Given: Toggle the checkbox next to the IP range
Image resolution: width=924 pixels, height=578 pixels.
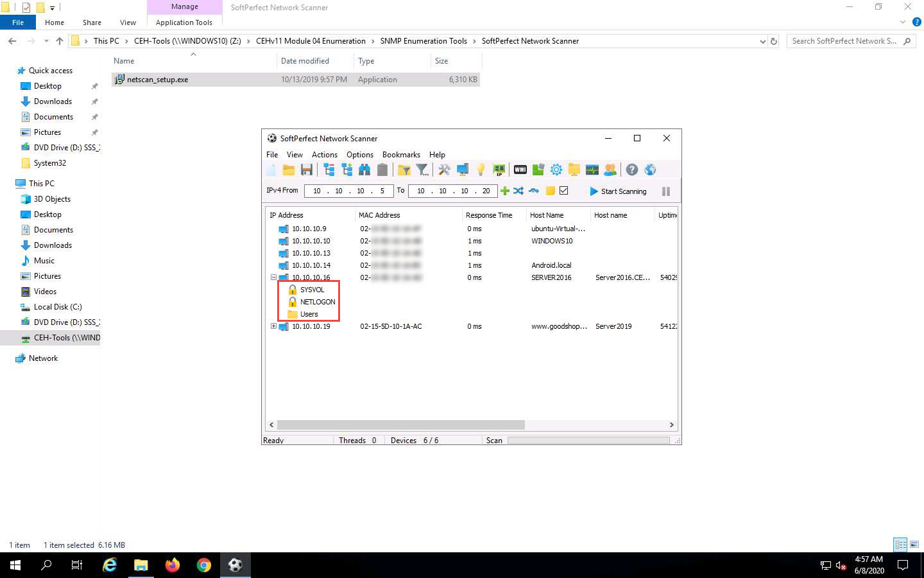Looking at the screenshot, I should point(564,191).
